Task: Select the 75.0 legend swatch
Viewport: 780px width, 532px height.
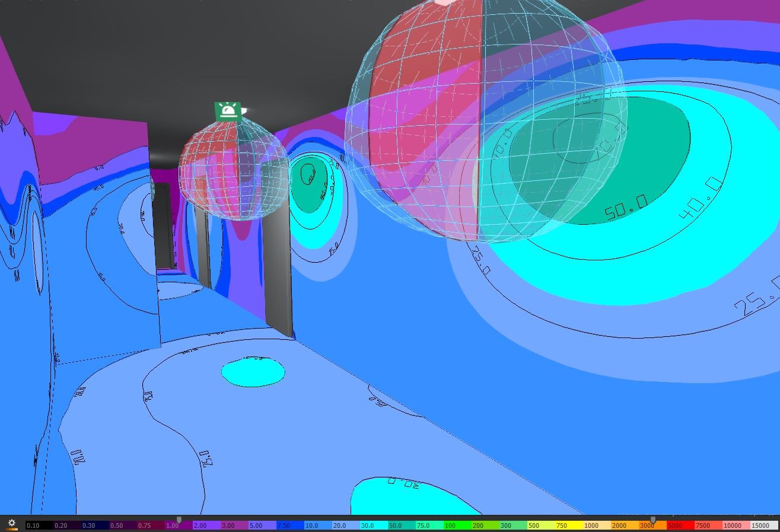Action: point(429,525)
